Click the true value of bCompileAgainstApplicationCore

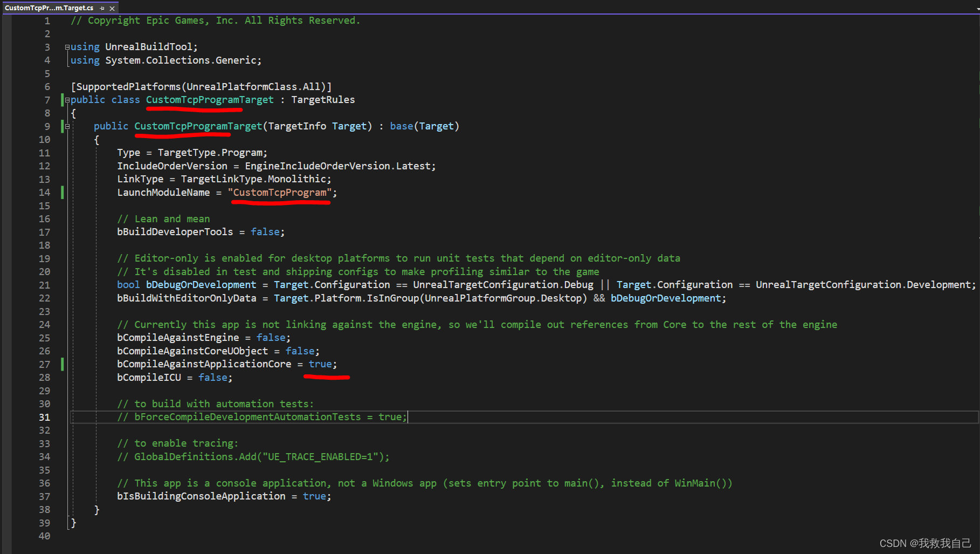[320, 364]
